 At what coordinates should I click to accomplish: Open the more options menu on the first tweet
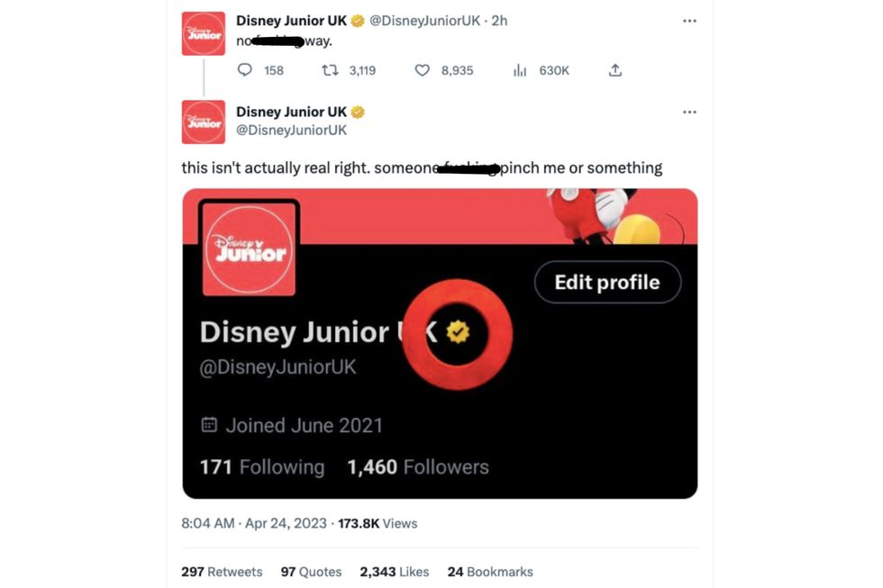[x=689, y=21]
